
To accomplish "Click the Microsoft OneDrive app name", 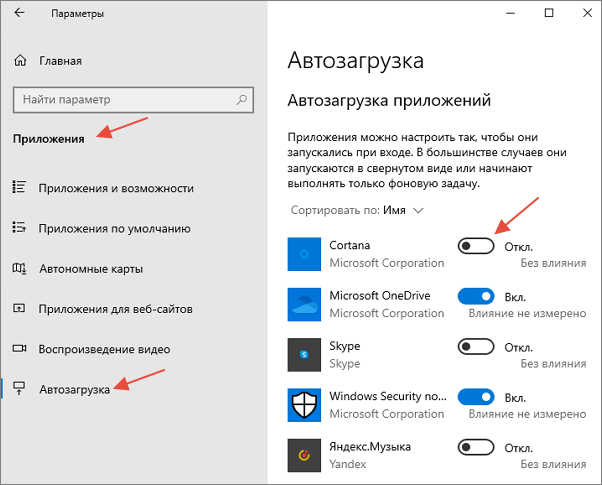I will tap(380, 296).
